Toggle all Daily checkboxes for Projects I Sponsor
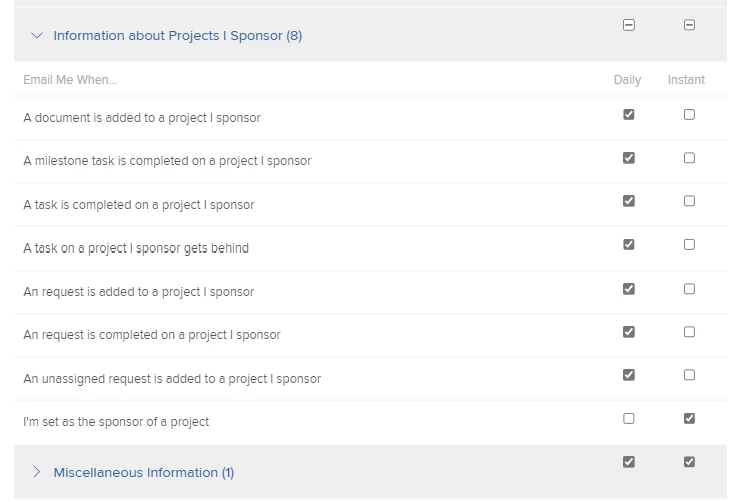The image size is (748, 502). pos(628,25)
